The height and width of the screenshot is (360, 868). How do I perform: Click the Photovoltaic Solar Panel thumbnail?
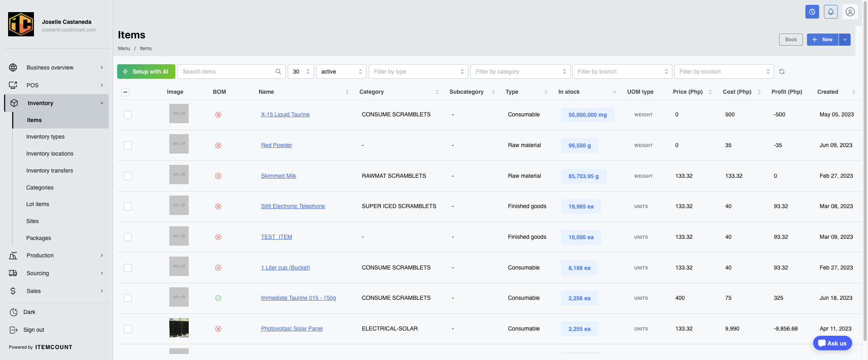pyautogui.click(x=179, y=328)
